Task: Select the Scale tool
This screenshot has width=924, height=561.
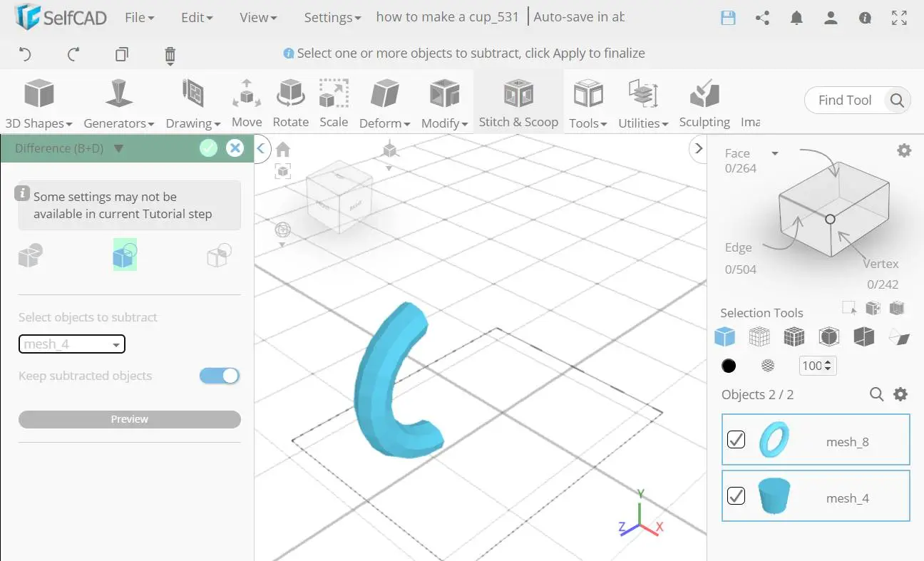Action: click(x=334, y=104)
